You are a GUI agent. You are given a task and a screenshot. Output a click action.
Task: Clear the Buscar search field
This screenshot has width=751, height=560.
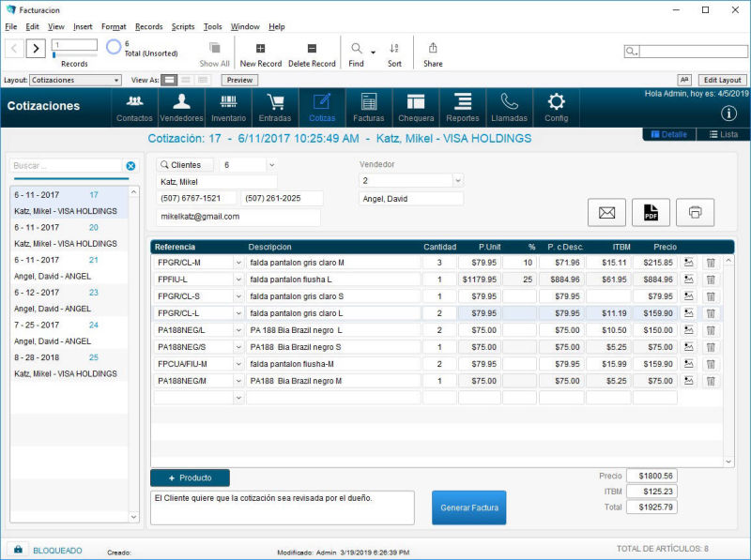pyautogui.click(x=130, y=166)
